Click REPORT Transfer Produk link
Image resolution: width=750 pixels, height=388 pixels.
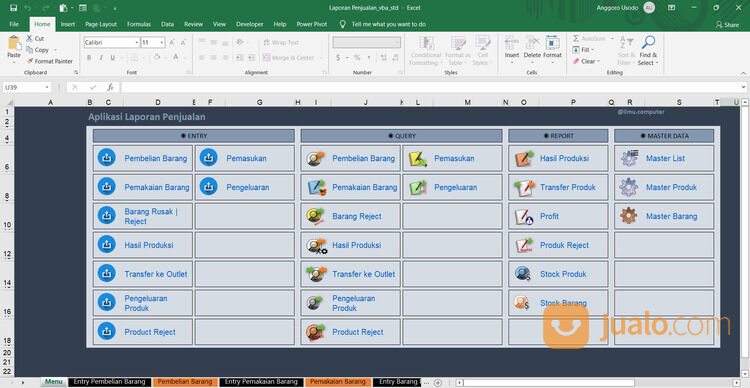(x=568, y=188)
